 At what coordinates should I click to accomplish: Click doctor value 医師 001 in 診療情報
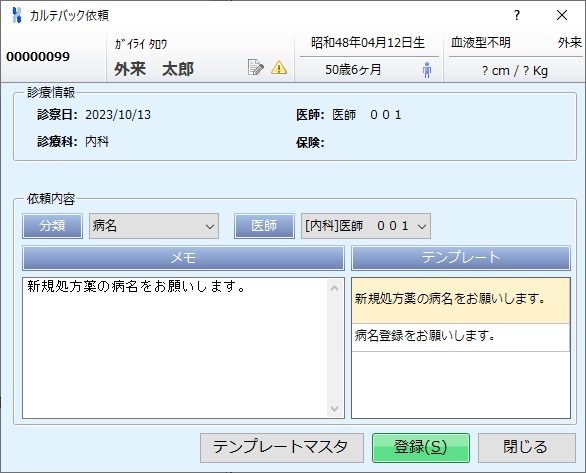(x=367, y=115)
